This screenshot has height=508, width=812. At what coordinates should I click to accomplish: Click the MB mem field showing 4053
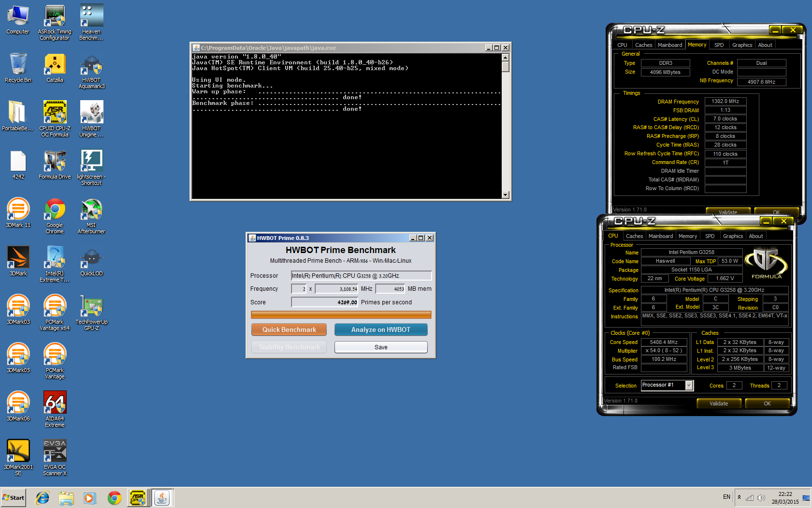tap(390, 289)
